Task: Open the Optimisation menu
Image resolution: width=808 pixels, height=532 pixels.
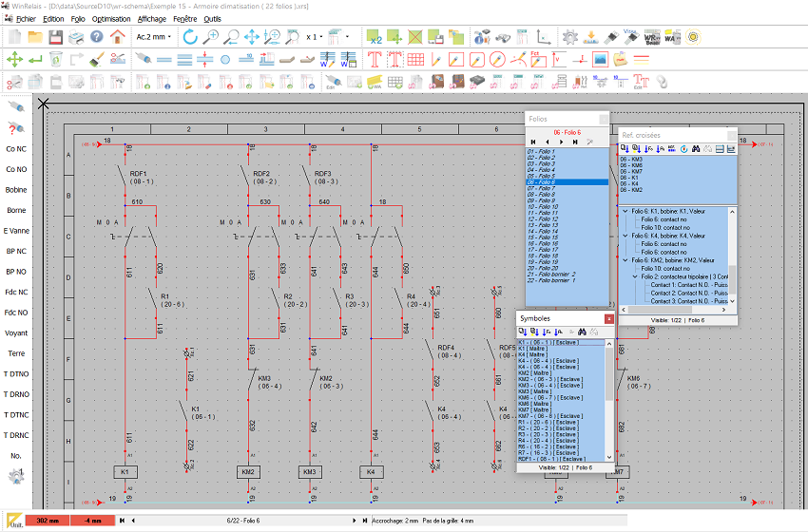Action: (111, 18)
